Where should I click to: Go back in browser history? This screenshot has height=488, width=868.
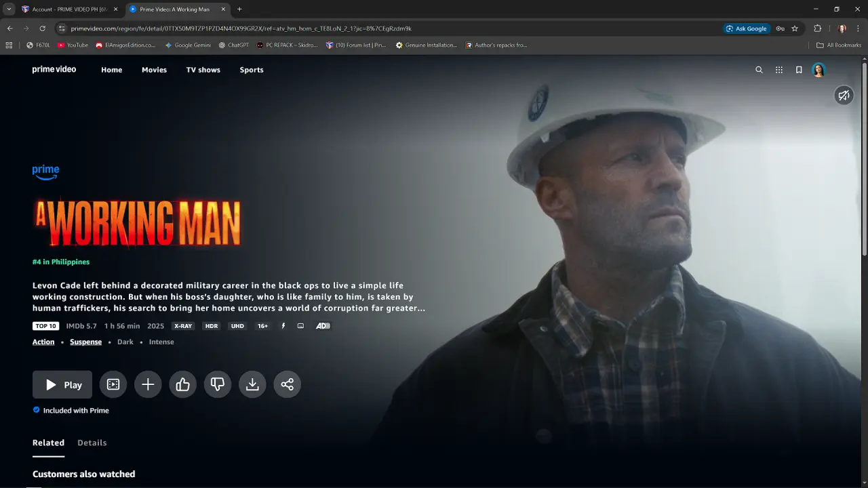coord(9,28)
